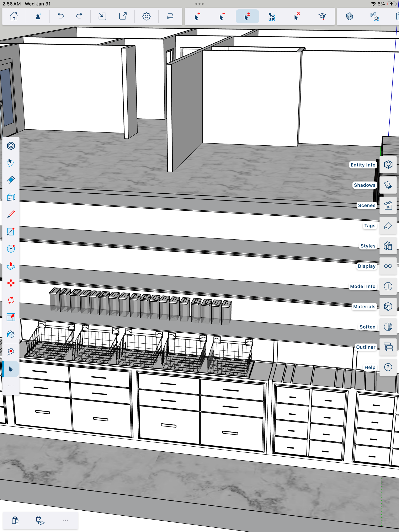This screenshot has width=399, height=532.
Task: Open the top three-dot multitasking menu
Action: click(199, 4)
